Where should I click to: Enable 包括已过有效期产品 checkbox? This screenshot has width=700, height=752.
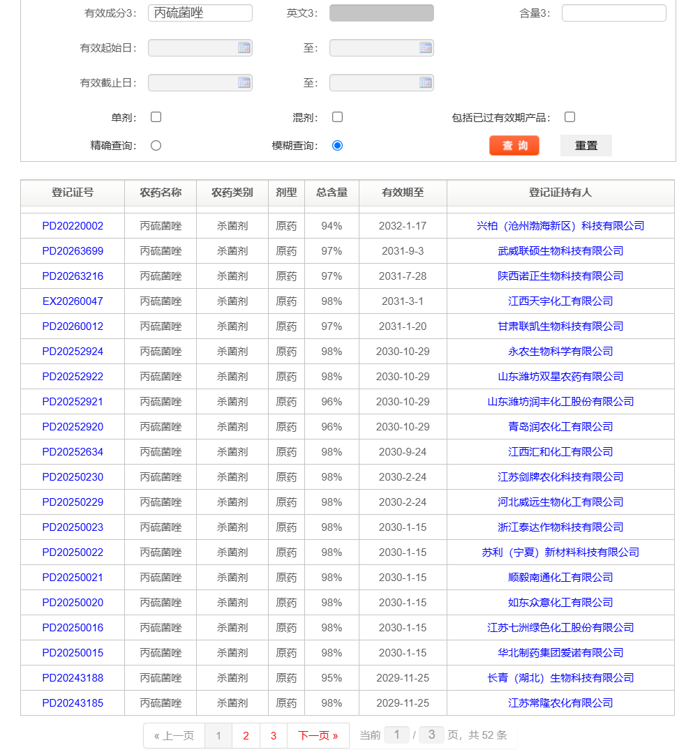point(569,117)
